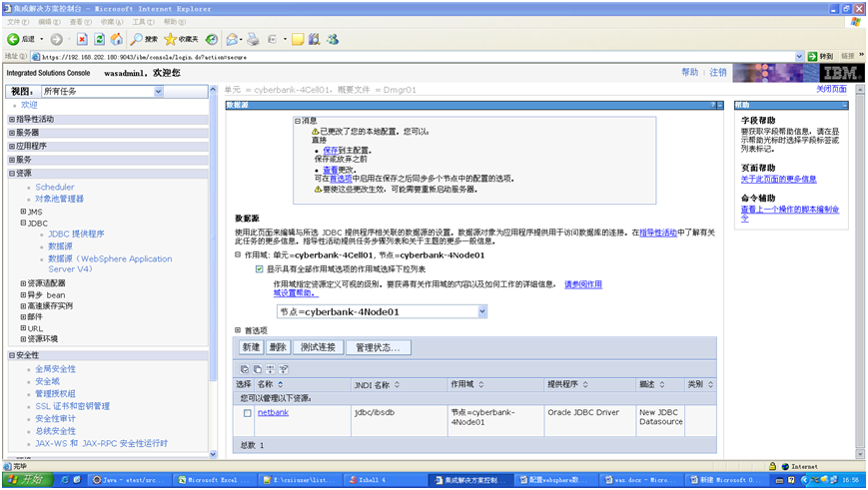Click the Windows 开始 Start button

[x=28, y=479]
